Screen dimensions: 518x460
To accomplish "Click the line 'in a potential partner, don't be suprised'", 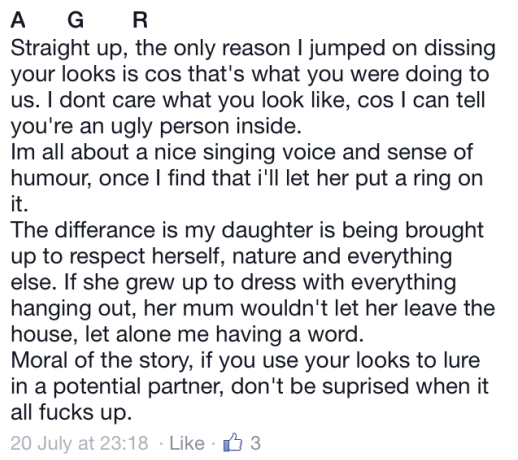I will (x=250, y=387).
